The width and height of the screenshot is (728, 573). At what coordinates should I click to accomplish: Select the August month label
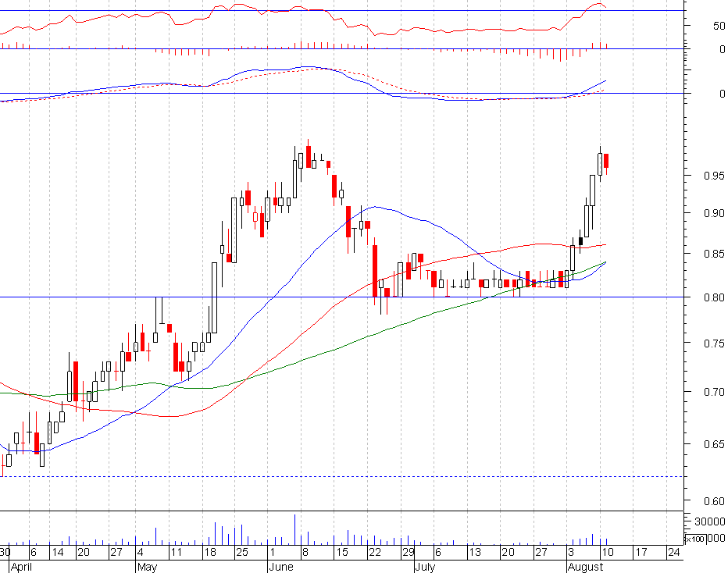click(586, 567)
